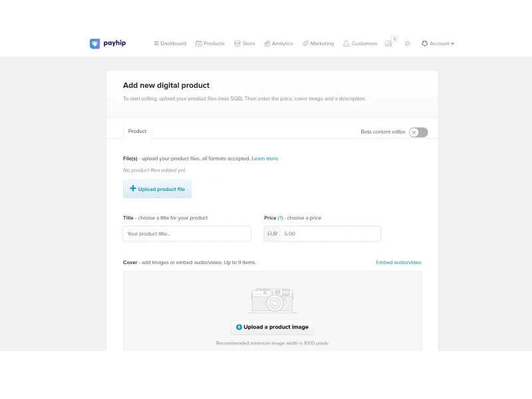
Task: Click the Embed audio/video link
Action: (398, 262)
